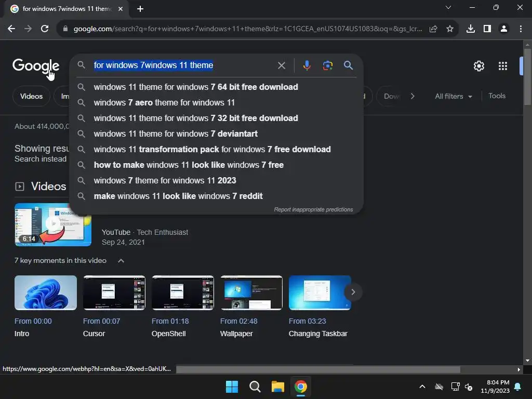Click 'From 01:18' timestamp link
This screenshot has height=399, width=532.
click(170, 321)
